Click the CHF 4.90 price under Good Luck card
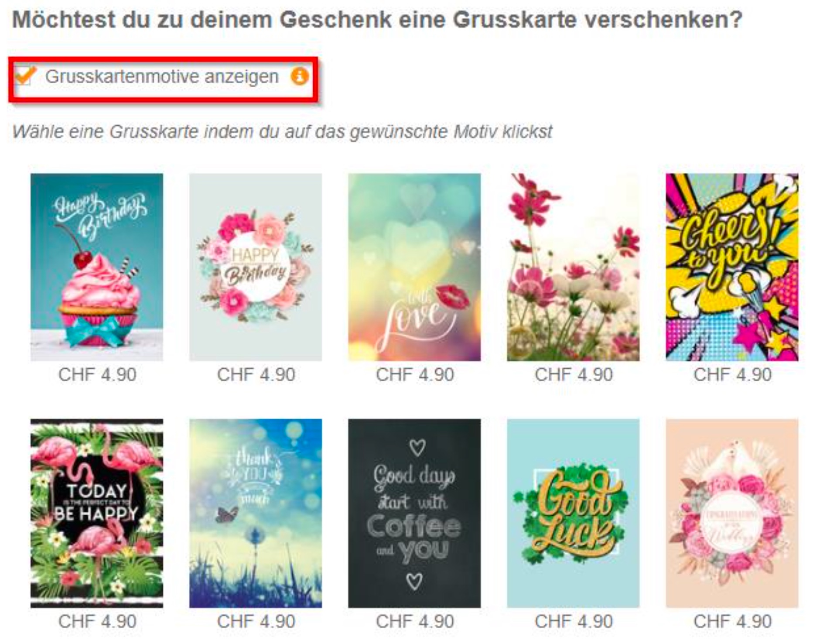This screenshot has width=813, height=644. [x=574, y=621]
